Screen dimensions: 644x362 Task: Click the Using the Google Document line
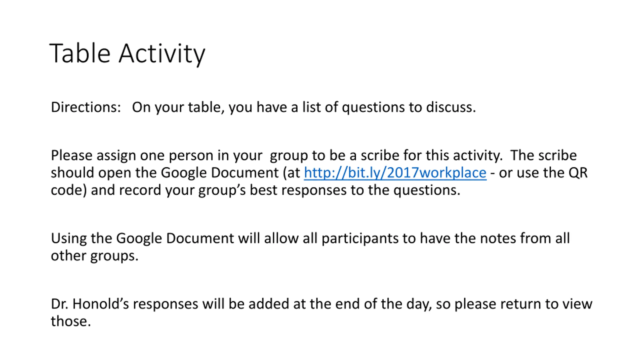[x=310, y=238]
